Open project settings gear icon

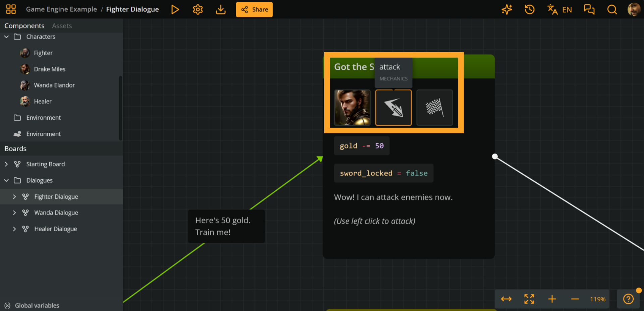(x=198, y=9)
